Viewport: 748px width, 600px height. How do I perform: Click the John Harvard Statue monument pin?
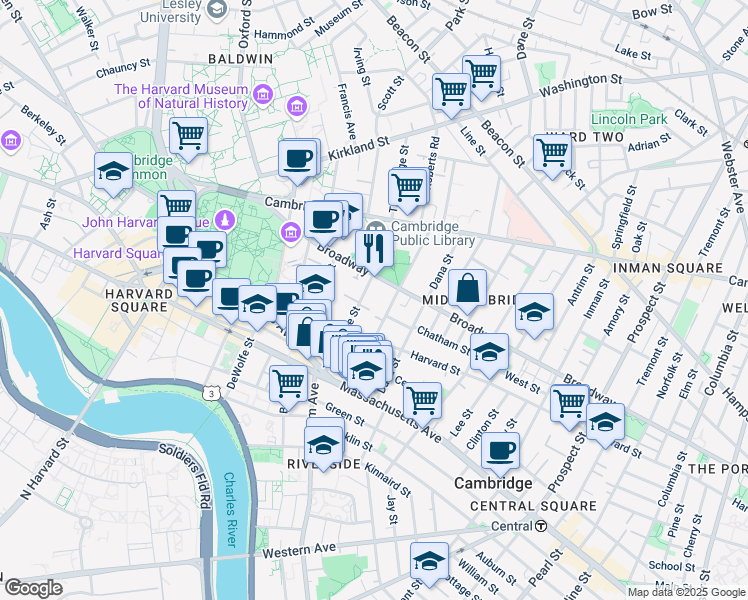pos(225,220)
